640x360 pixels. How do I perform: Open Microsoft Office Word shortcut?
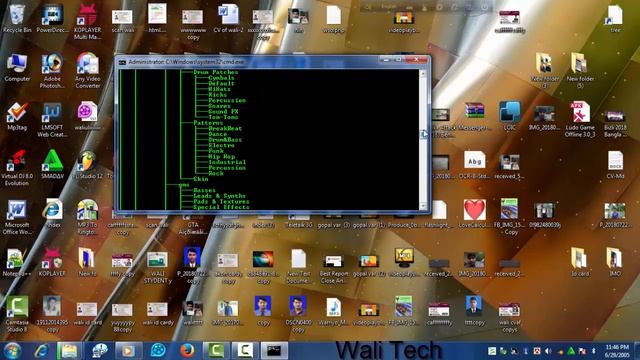coord(17,216)
